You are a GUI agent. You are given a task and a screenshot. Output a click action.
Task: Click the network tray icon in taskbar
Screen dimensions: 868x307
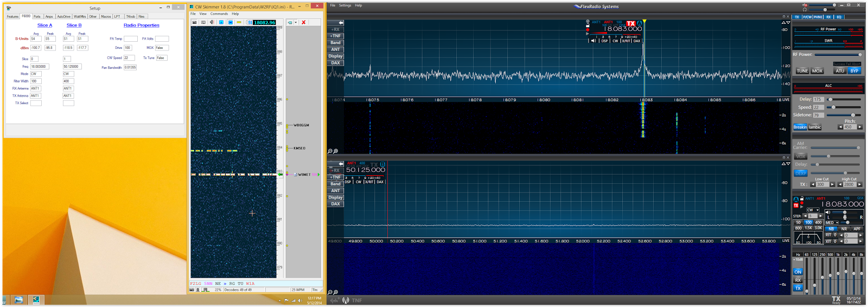pos(293,300)
